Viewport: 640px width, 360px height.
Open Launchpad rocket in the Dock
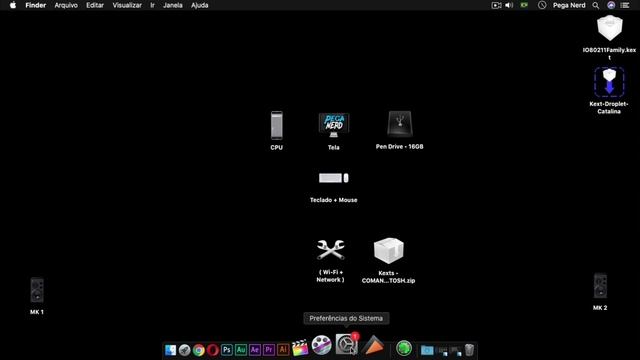(184, 350)
